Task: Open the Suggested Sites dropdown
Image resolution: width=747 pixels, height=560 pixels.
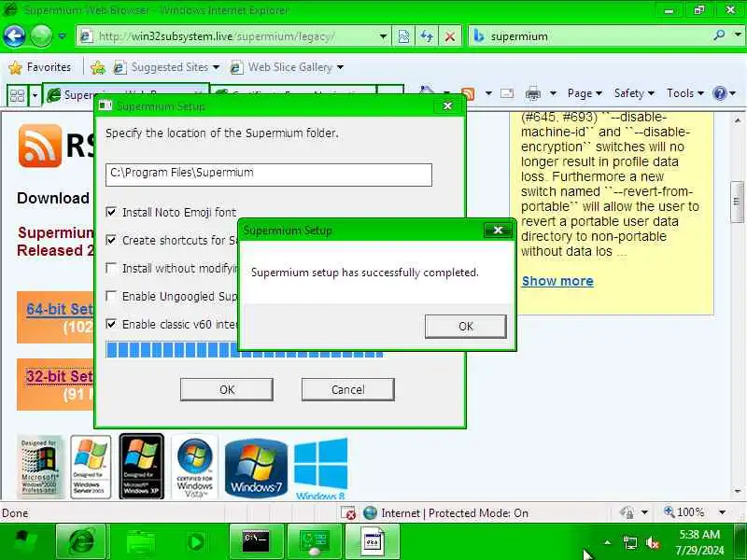Action: [166, 67]
